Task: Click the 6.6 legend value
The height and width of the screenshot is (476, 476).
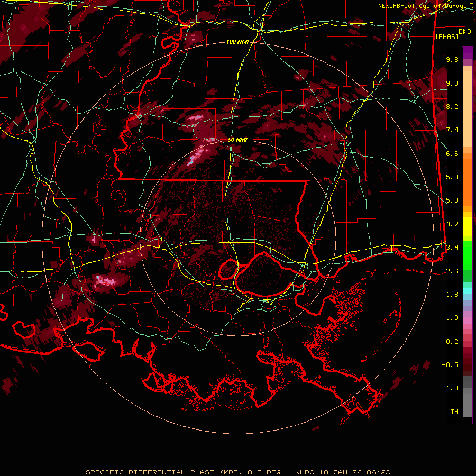Action: coord(452,153)
